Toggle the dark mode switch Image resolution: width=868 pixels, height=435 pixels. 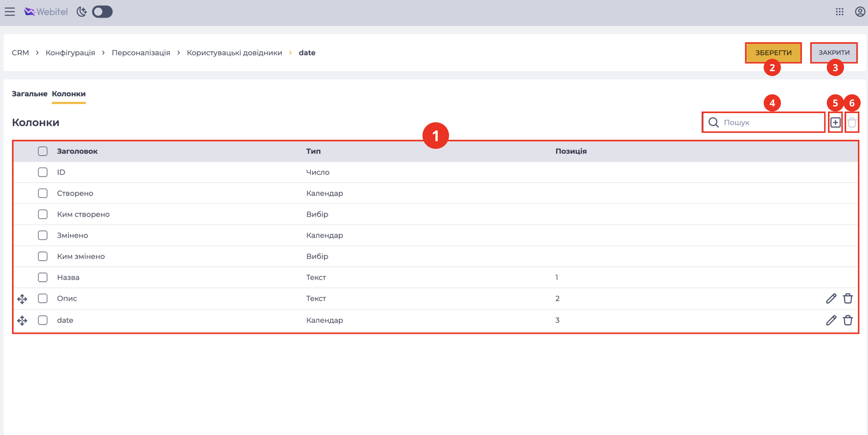(102, 12)
